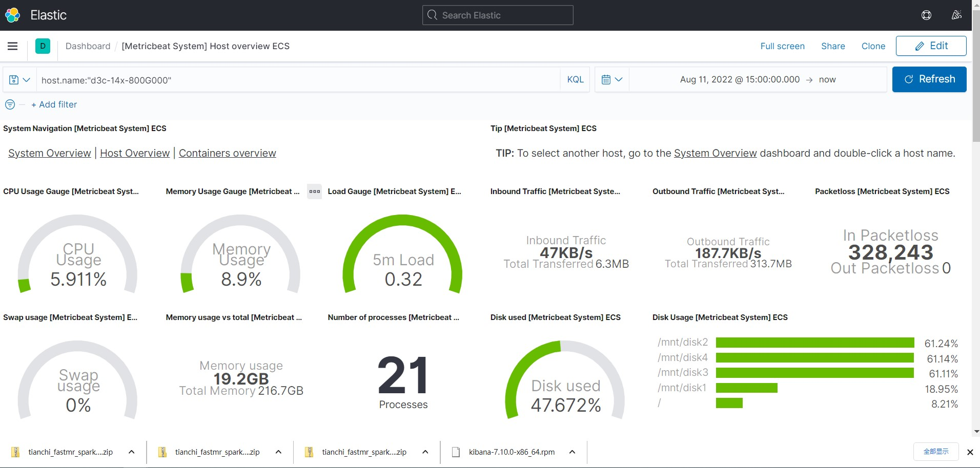Viewport: 980px width, 468px height.
Task: Open System Overview navigation link
Action: [50, 153]
